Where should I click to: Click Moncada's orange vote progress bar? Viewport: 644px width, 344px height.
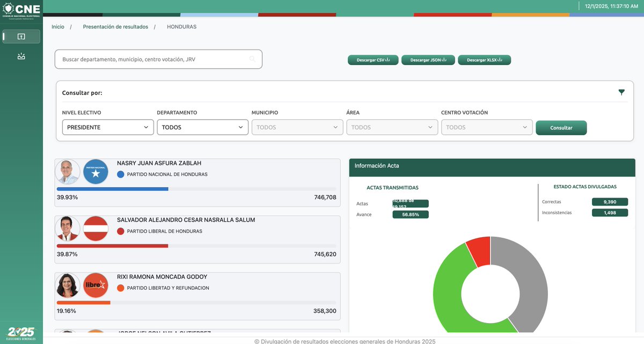(84, 303)
